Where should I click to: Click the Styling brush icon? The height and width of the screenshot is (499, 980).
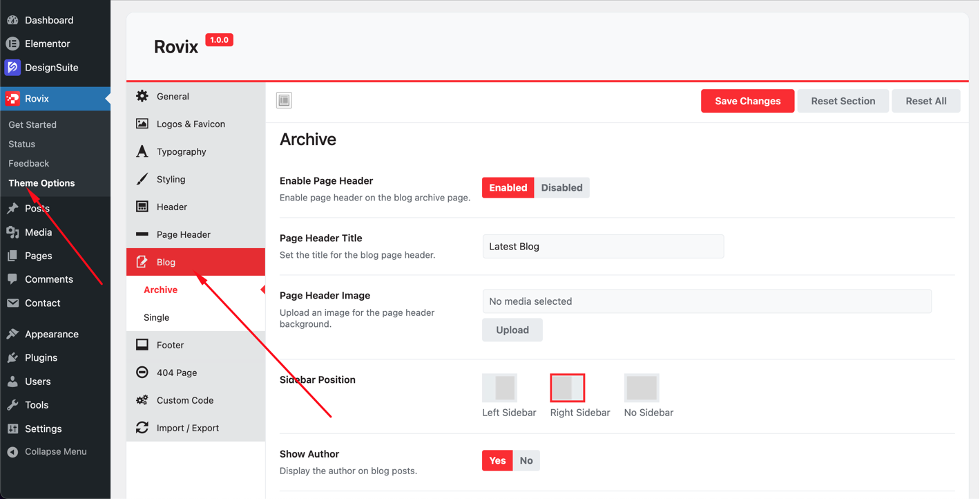tap(142, 179)
